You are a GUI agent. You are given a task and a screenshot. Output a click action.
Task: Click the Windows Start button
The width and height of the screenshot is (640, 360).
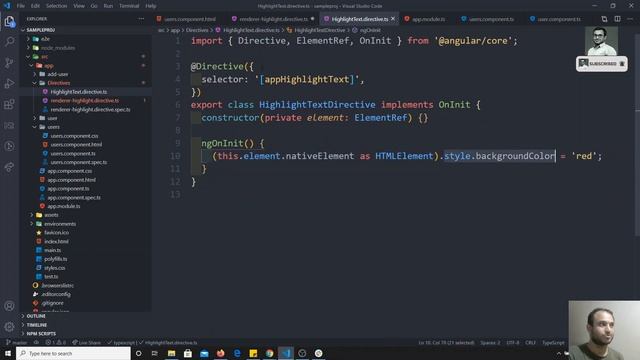pos(8,353)
